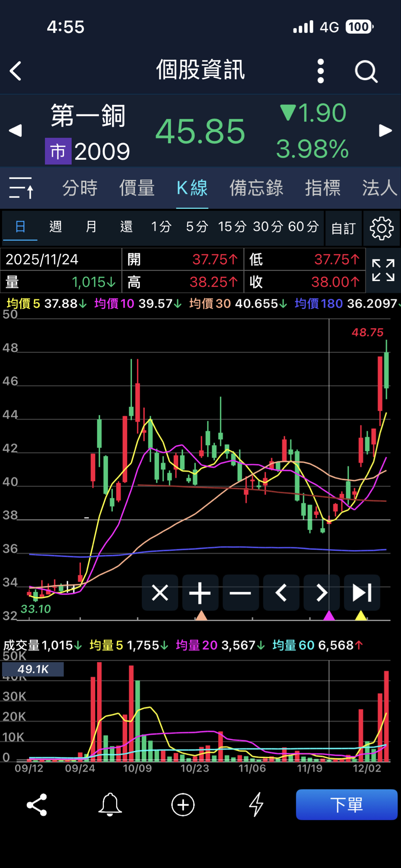
Task: Tap the back arrow in header
Action: (16, 71)
